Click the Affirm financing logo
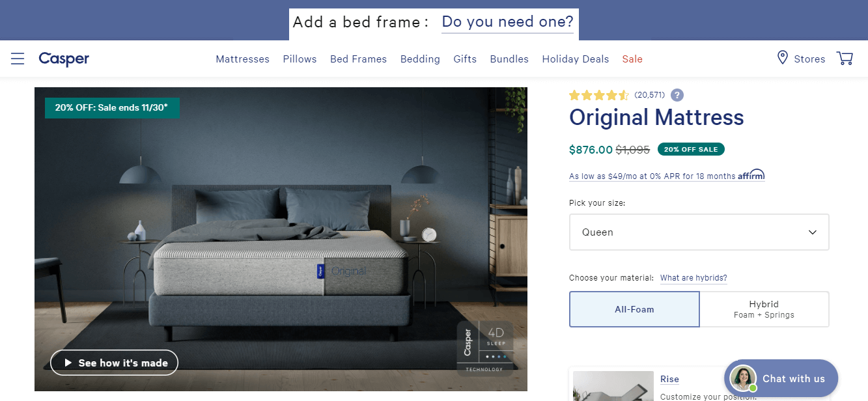The height and width of the screenshot is (401, 868). [751, 175]
